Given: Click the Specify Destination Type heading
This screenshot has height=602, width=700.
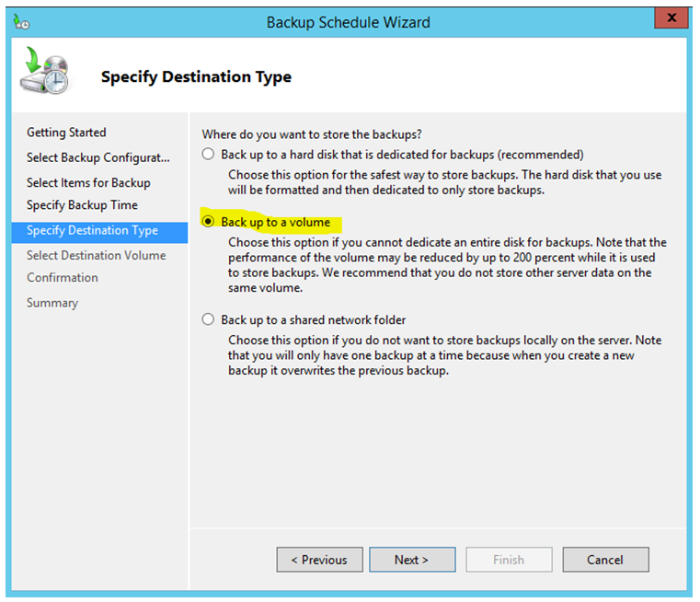Looking at the screenshot, I should [x=197, y=76].
